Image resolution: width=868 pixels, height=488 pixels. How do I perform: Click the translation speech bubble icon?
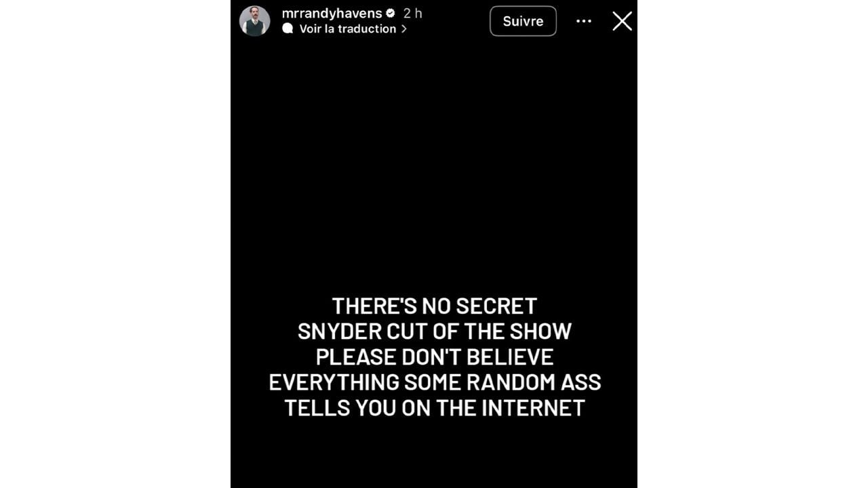tap(288, 28)
